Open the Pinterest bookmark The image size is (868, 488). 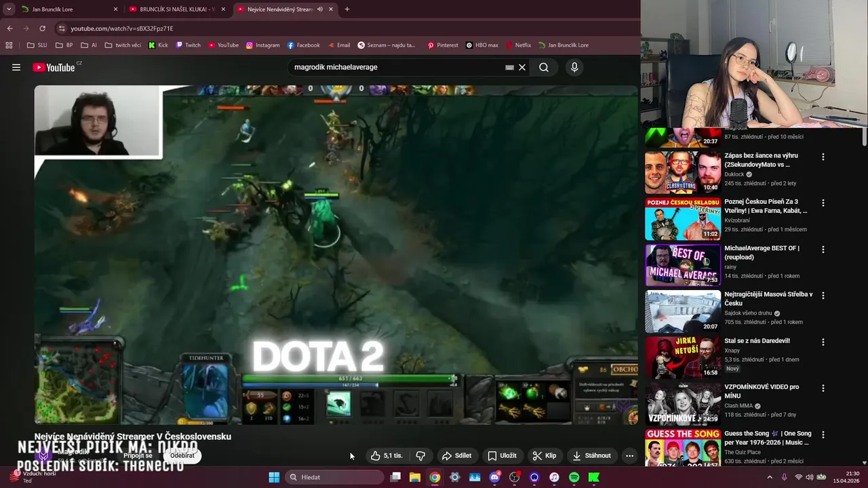[443, 45]
